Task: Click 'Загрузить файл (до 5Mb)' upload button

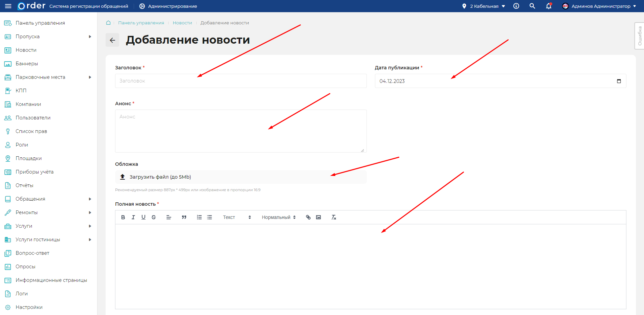Action: click(159, 177)
